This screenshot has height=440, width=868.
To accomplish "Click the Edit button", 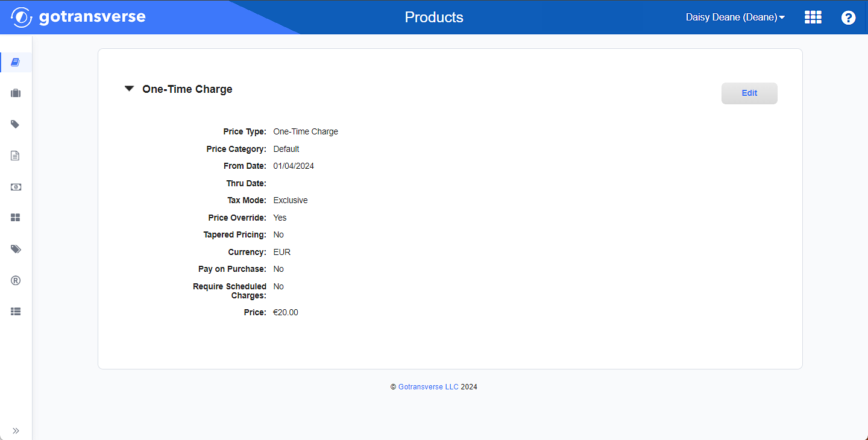I will coord(749,93).
